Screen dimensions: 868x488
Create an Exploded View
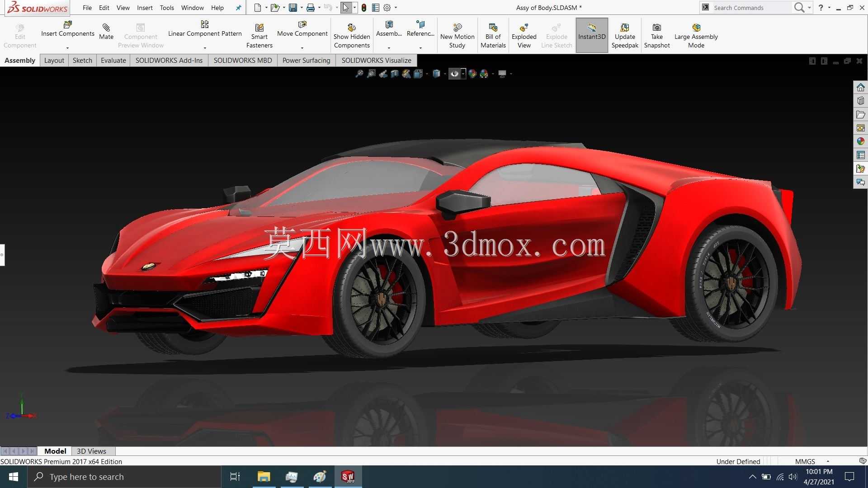point(524,36)
